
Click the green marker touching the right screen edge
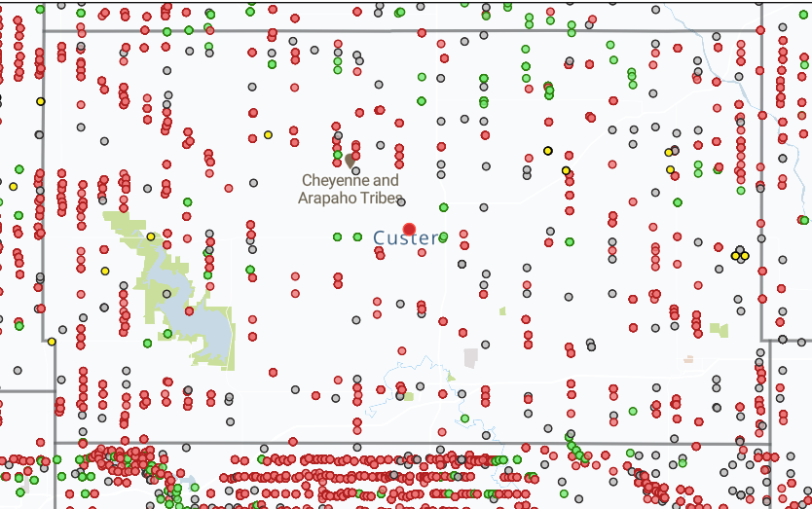click(x=804, y=220)
